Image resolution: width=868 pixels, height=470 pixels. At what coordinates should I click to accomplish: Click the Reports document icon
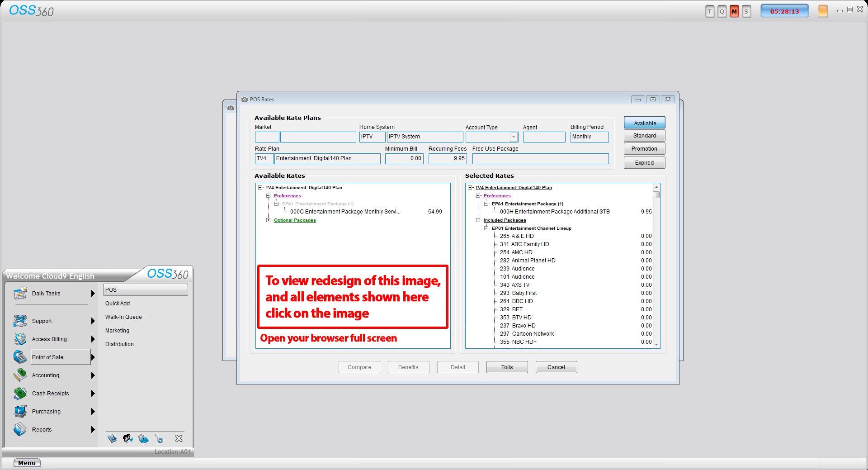pos(20,429)
